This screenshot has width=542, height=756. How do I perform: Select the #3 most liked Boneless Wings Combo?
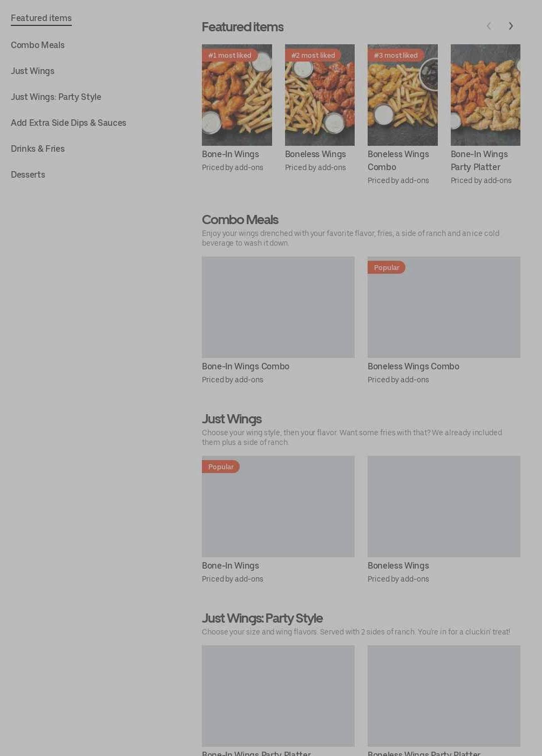coord(403,95)
